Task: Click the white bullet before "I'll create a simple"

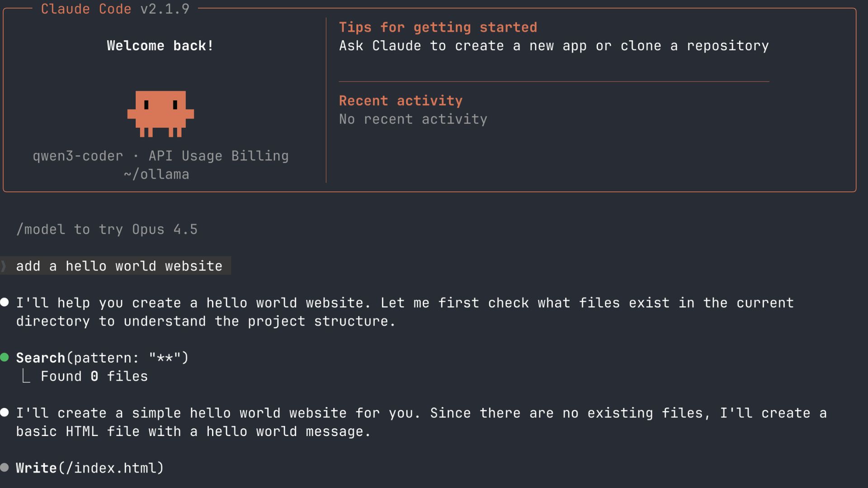Action: [5, 413]
